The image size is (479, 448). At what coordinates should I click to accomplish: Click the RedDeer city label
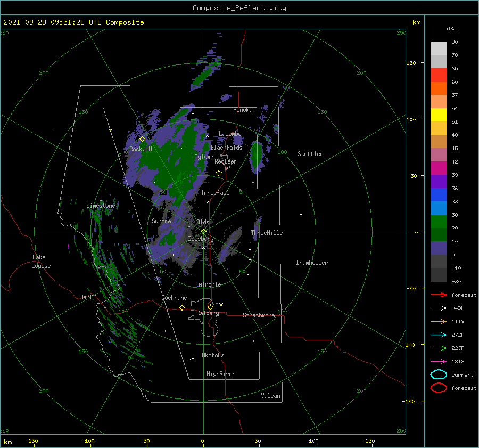tap(226, 161)
